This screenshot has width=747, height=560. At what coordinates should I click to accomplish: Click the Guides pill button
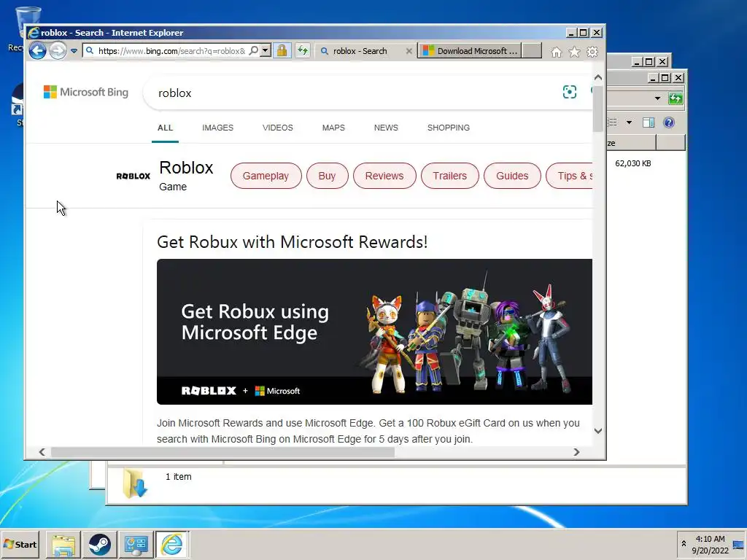tap(512, 176)
